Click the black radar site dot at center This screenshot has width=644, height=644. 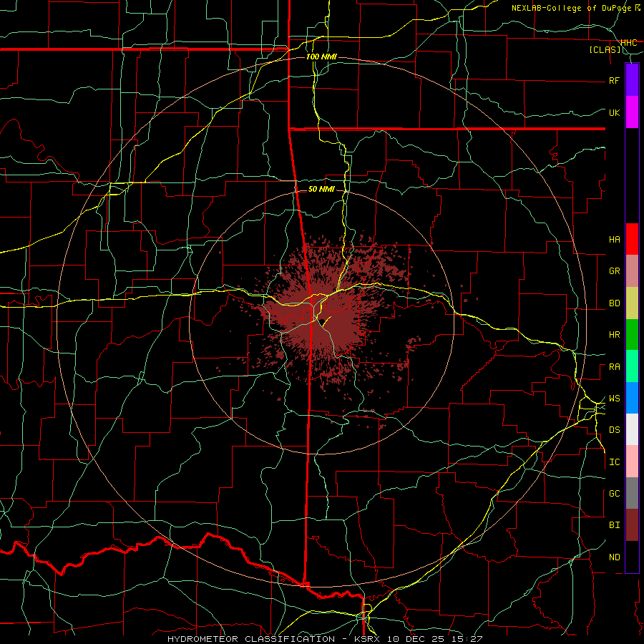coord(323,321)
